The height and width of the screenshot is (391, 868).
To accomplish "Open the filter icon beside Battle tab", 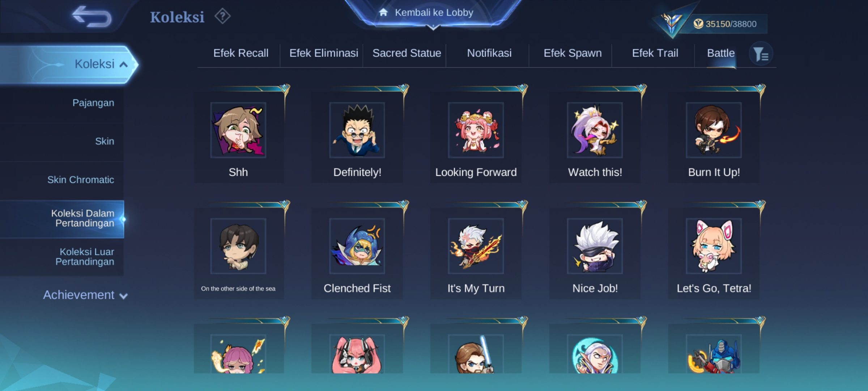I will pyautogui.click(x=761, y=54).
